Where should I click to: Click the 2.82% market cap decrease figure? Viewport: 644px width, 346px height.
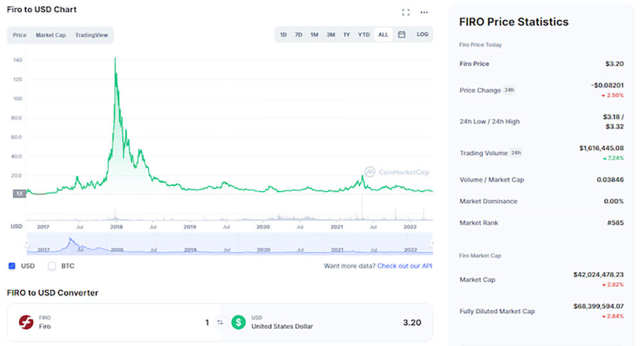613,285
